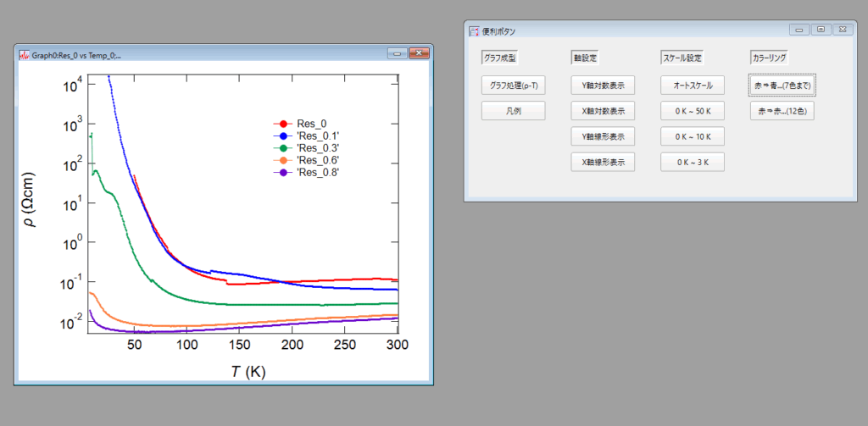
Task: Set the scale to 0 K ~ 50 K
Action: (x=693, y=111)
